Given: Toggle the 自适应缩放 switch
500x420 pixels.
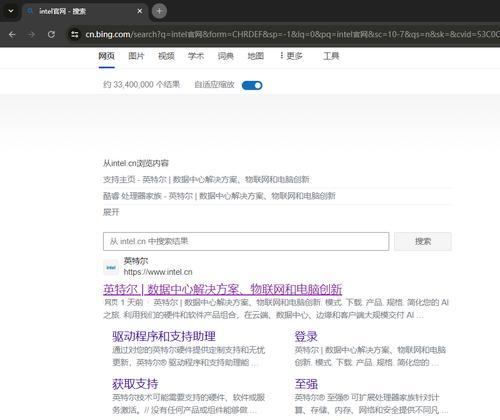Looking at the screenshot, I should click(x=252, y=85).
